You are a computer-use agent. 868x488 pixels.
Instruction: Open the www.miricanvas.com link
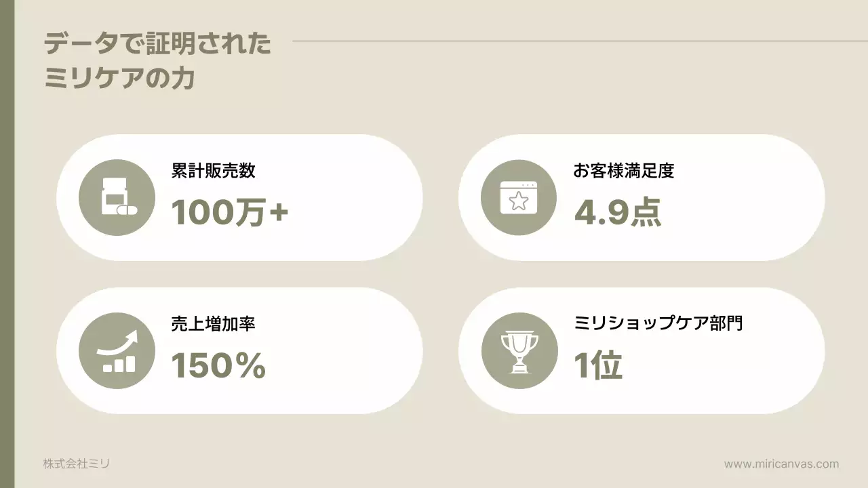pos(781,464)
